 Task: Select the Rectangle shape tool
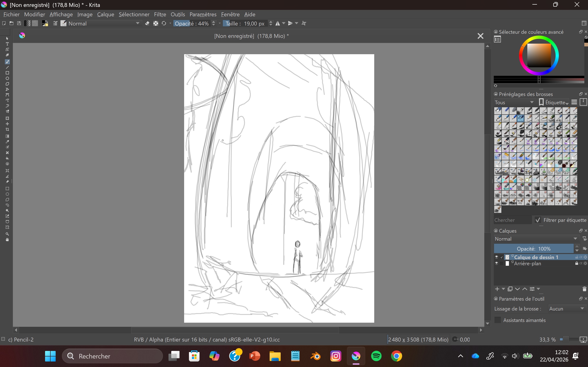[7, 73]
